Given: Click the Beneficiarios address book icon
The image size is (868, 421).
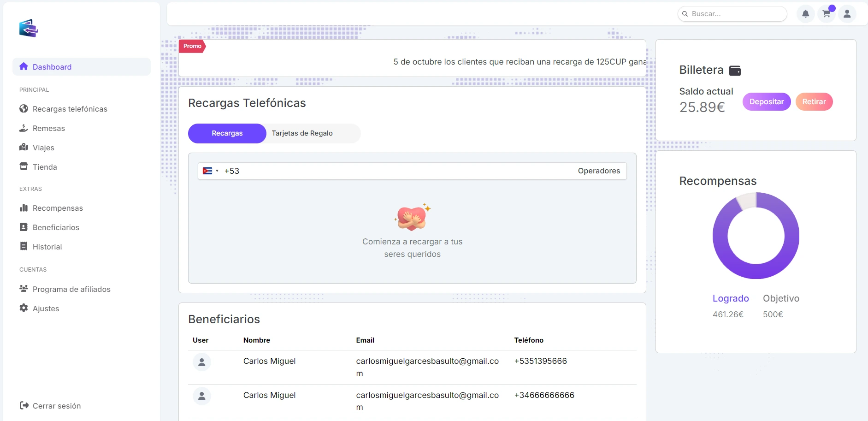Looking at the screenshot, I should 24,227.
